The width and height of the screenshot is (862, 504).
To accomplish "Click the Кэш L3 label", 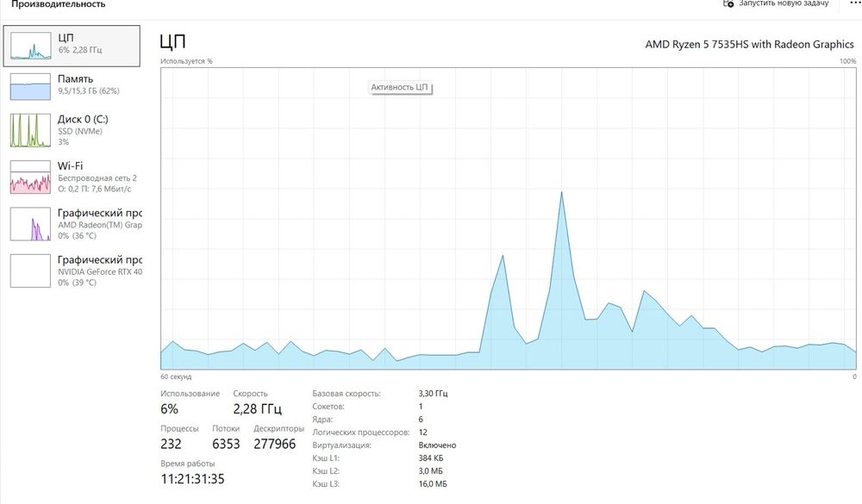I will [x=326, y=484].
